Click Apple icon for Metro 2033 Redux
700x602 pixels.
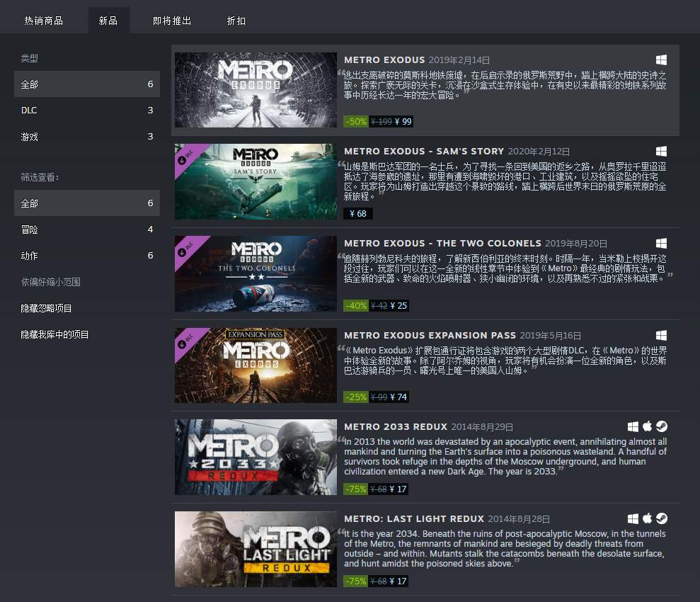[648, 426]
